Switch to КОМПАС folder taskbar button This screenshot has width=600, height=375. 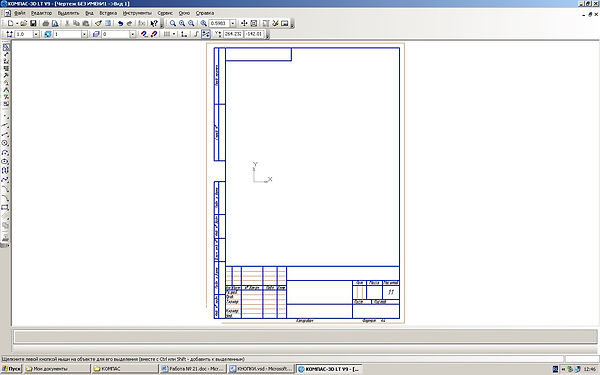coord(125,369)
